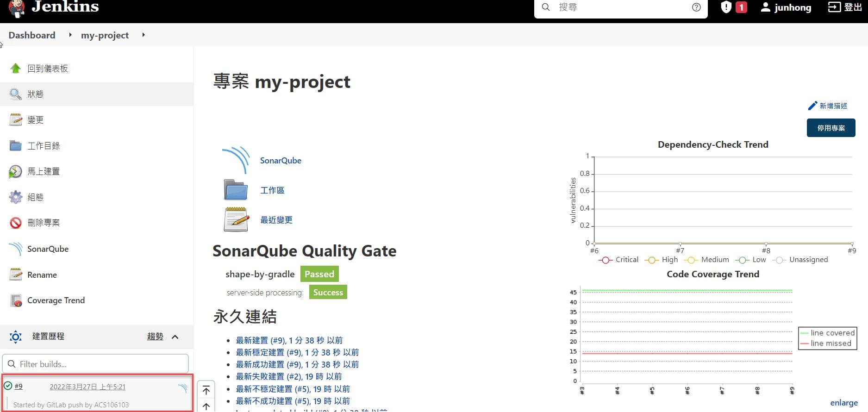The image size is (868, 412).
Task: Go to the Dashboard breadcrumb
Action: [x=32, y=35]
